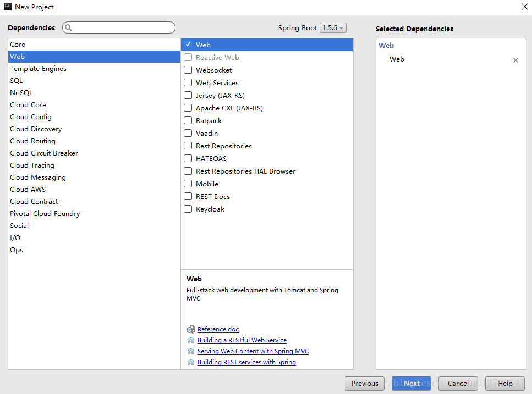The height and width of the screenshot is (394, 532).
Task: Open the Cloud AWS category
Action: coord(94,190)
